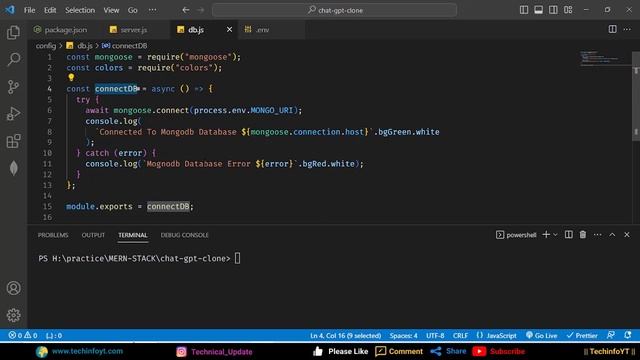Viewport: 640px width, 360px height.
Task: Click the chat-gpt-clone command center search box
Action: (x=334, y=10)
